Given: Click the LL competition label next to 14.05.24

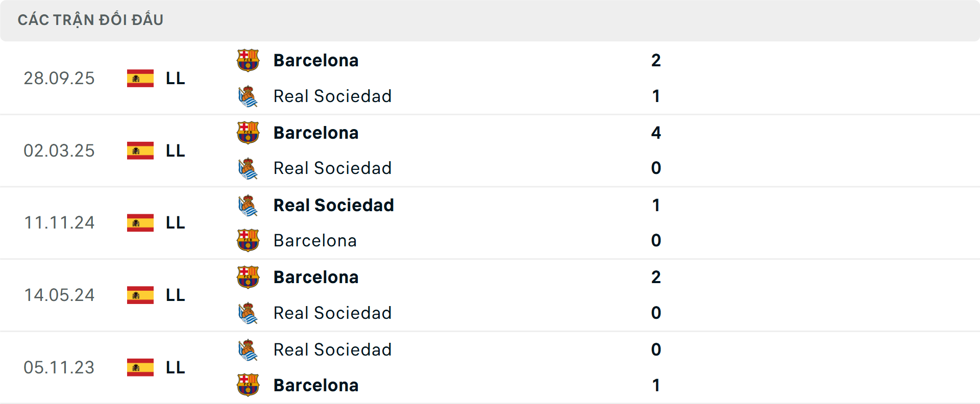Looking at the screenshot, I should (x=174, y=295).
